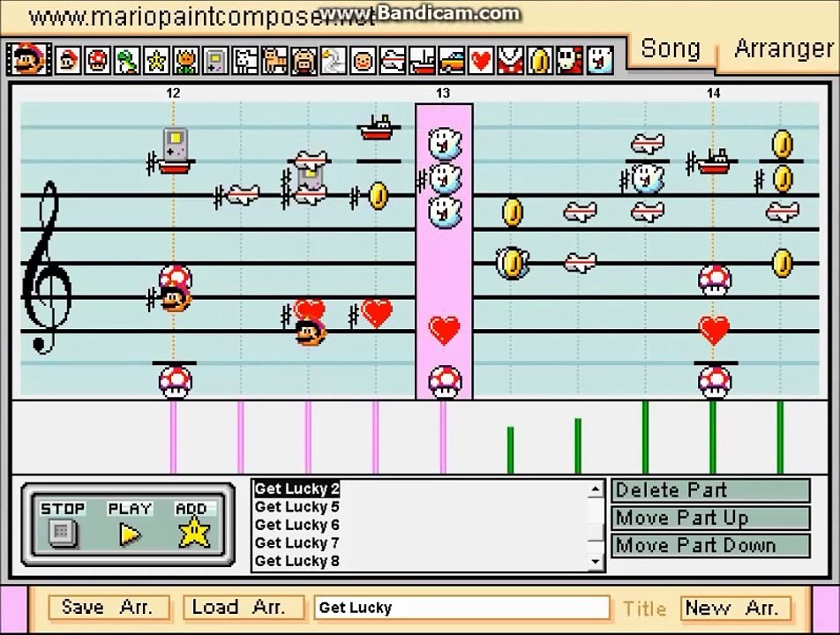This screenshot has height=635, width=840.
Task: Select the Airplane instrument in the toolbar
Action: 392,60
